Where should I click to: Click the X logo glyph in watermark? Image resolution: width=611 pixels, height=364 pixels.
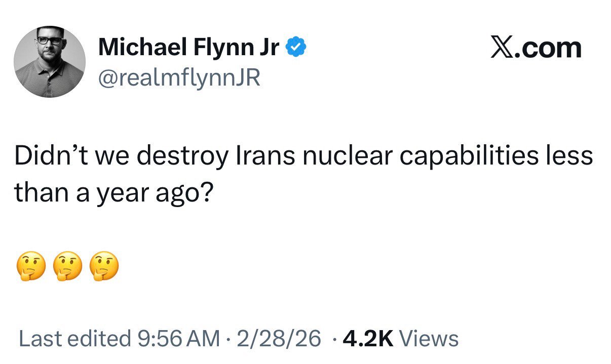click(501, 48)
